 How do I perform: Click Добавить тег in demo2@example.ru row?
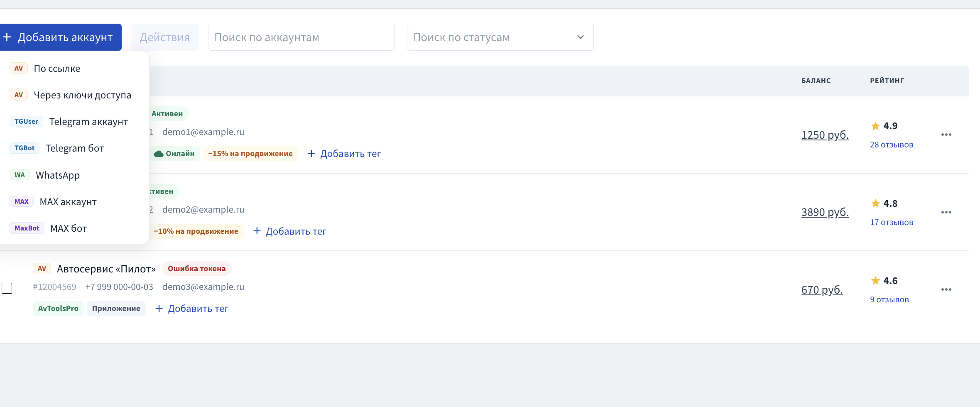(289, 231)
